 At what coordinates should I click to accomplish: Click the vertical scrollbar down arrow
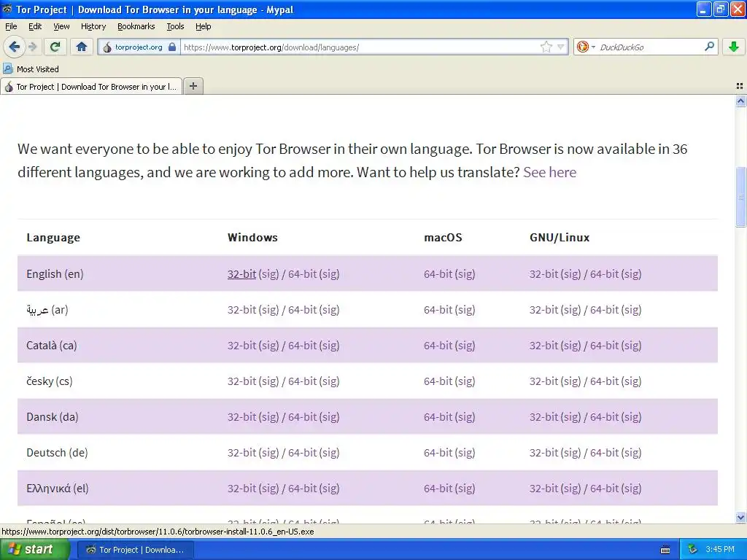coord(740,517)
